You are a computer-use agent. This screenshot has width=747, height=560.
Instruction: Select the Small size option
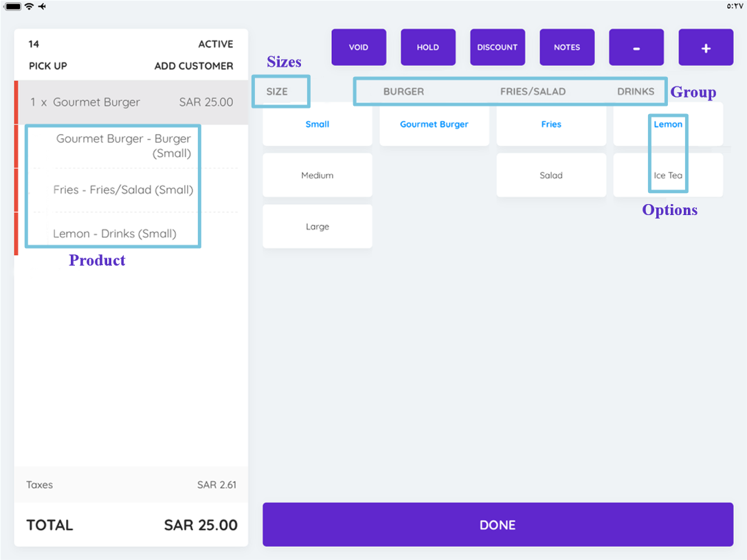317,124
